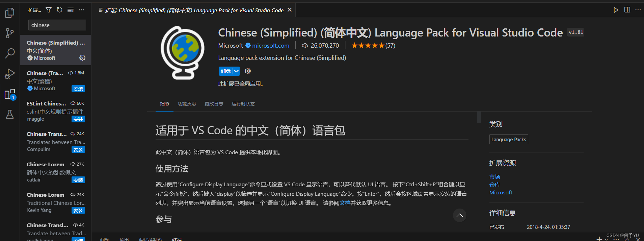The height and width of the screenshot is (241, 644).
Task: Open the 仓库 repository link
Action: pyautogui.click(x=495, y=185)
